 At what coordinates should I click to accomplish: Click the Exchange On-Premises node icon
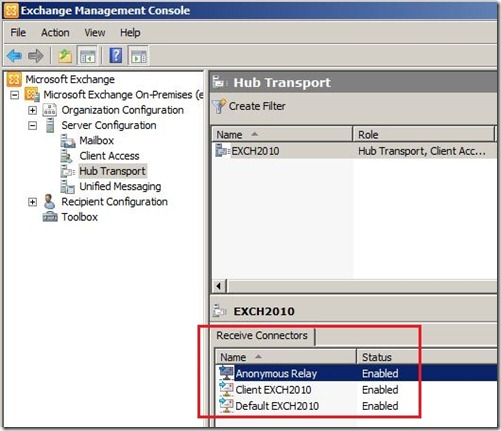pos(32,95)
